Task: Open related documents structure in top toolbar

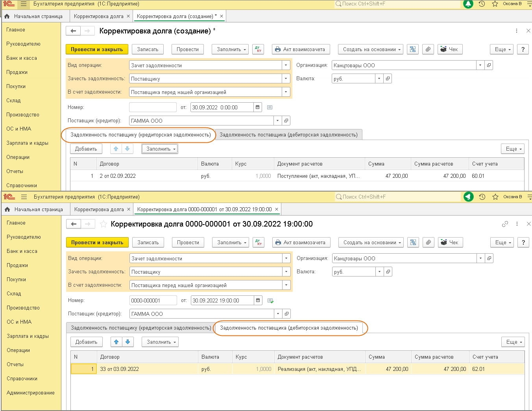Action: tap(412, 50)
